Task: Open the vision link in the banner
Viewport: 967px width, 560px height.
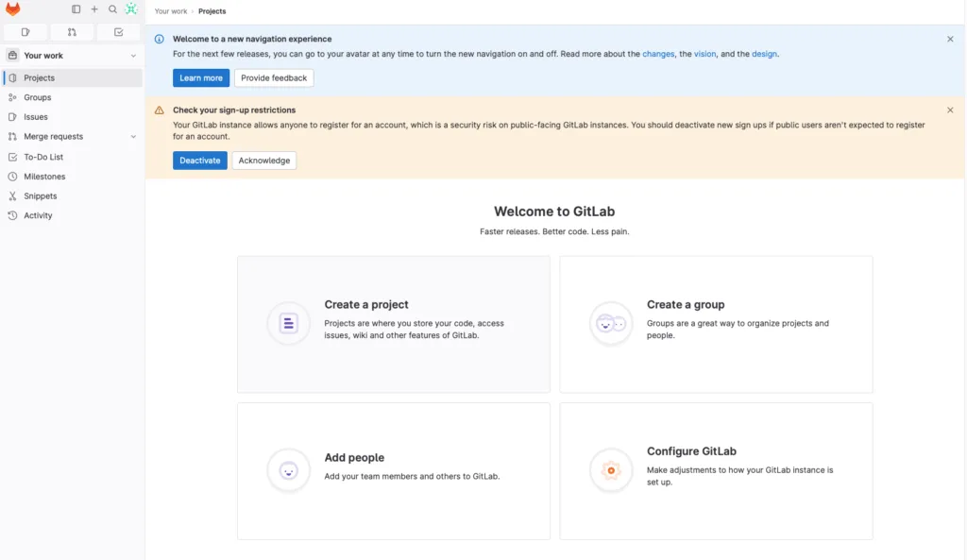Action: [704, 54]
